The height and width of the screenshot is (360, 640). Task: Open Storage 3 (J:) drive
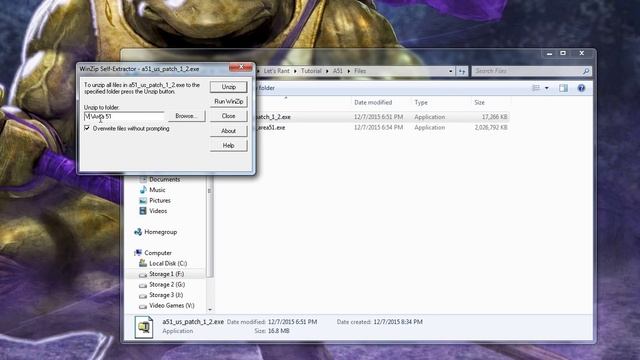pos(166,295)
